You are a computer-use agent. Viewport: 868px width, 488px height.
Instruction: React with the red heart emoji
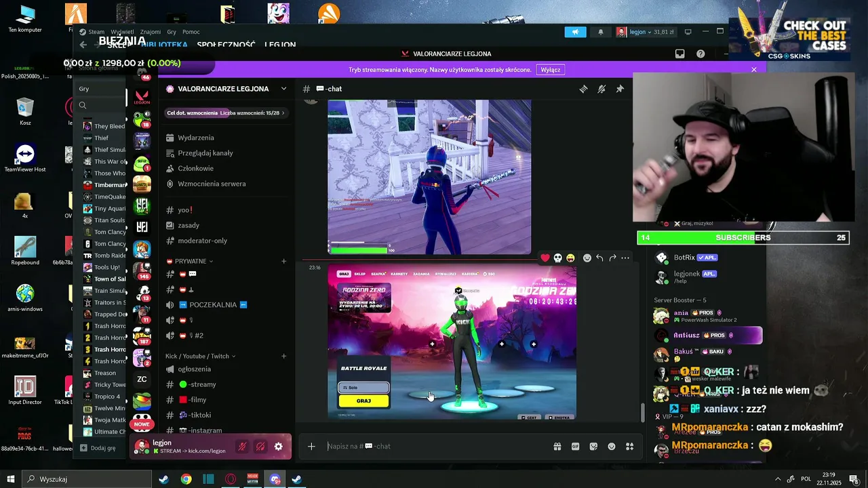545,258
